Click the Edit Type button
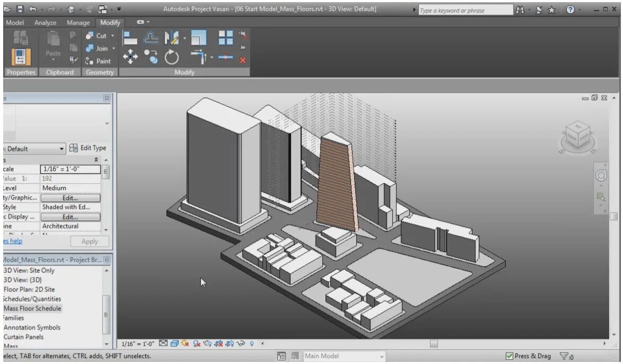The height and width of the screenshot is (364, 623). 88,148
